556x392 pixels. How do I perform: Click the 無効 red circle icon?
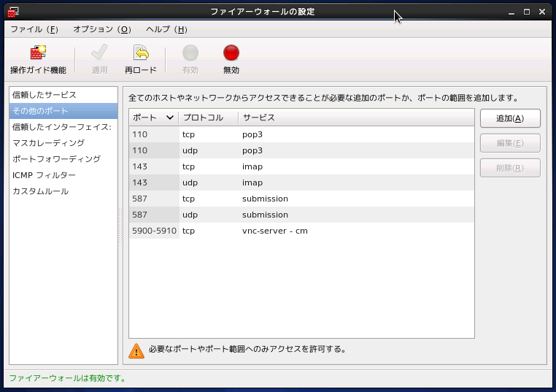[x=231, y=53]
